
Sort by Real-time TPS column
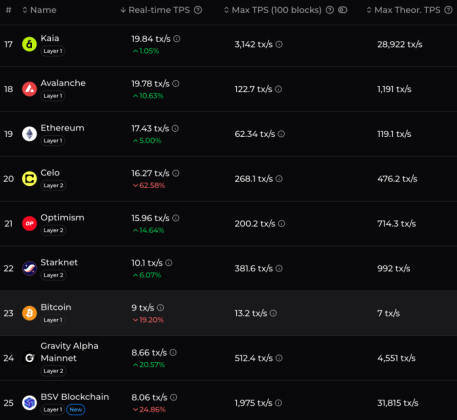[155, 10]
